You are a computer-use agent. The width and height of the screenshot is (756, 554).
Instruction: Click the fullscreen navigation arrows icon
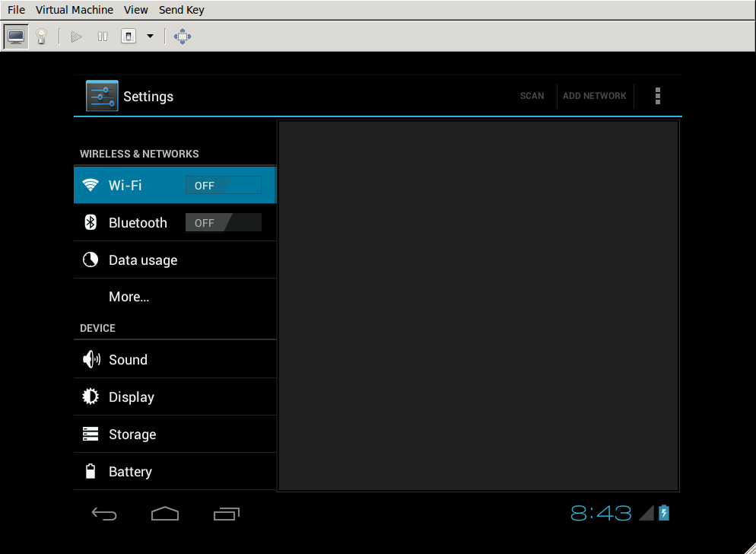click(183, 36)
